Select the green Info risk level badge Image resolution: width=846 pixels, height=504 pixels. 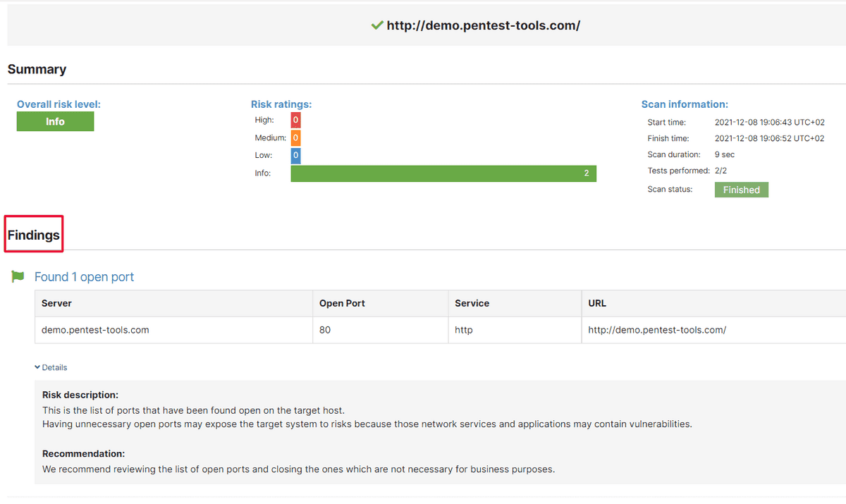point(55,121)
